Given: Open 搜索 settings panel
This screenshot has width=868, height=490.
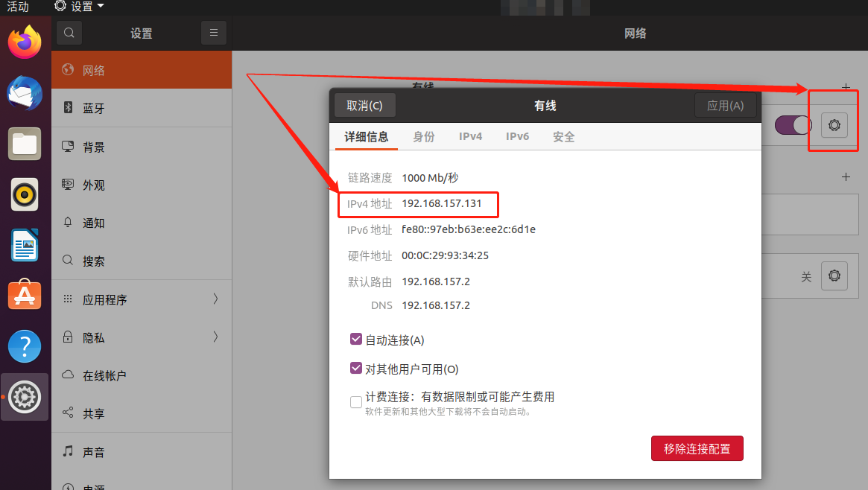Looking at the screenshot, I should pos(142,261).
